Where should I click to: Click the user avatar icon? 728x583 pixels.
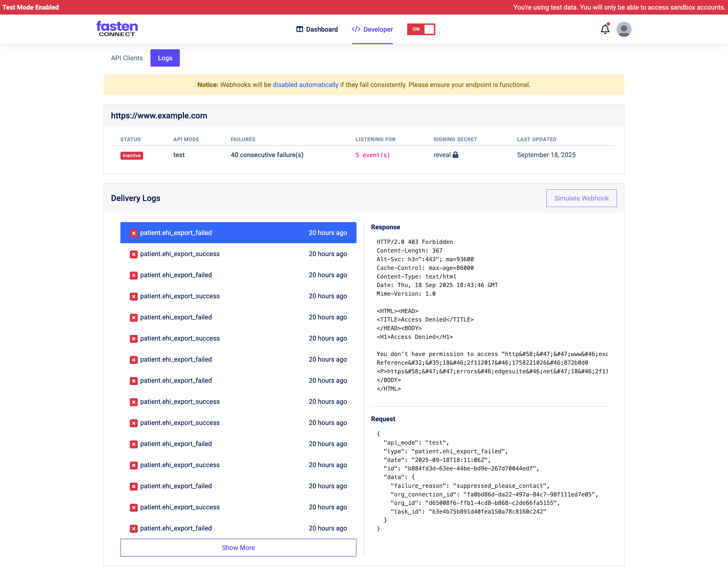(x=624, y=29)
